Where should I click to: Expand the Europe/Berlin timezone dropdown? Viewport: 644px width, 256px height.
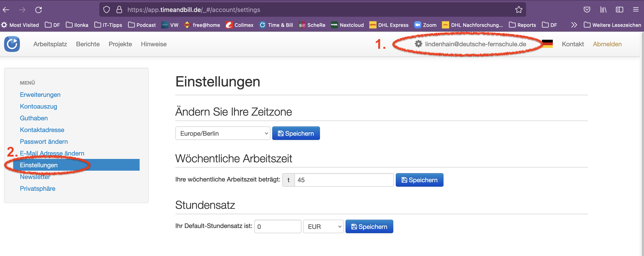pyautogui.click(x=222, y=133)
